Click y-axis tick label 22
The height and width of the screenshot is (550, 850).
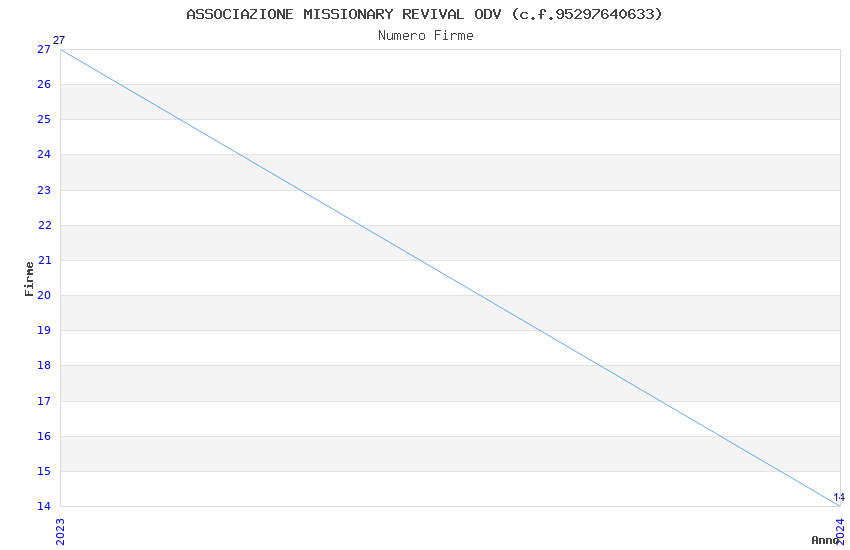(44, 225)
